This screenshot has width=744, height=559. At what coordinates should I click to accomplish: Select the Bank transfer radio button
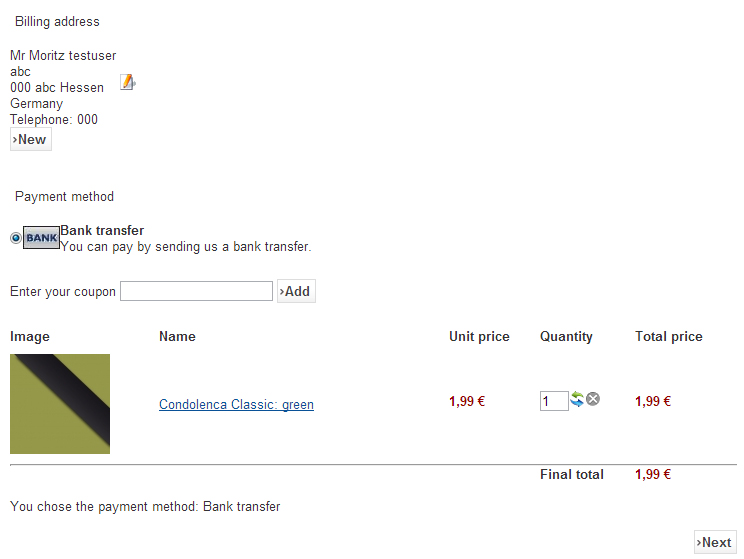pos(16,238)
